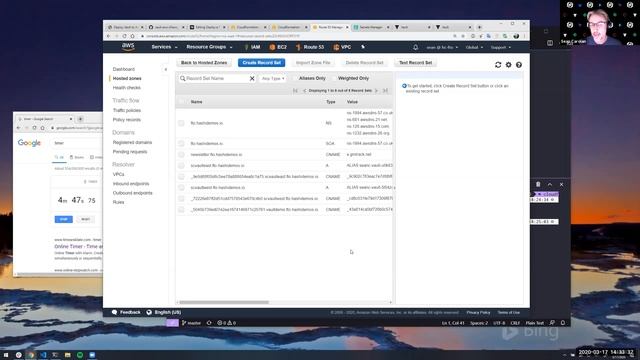
Task: Open the Route 53 settings gear
Action: click(509, 65)
